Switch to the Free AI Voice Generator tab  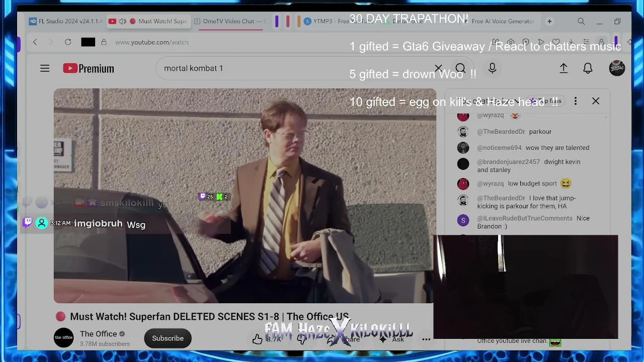(x=499, y=22)
